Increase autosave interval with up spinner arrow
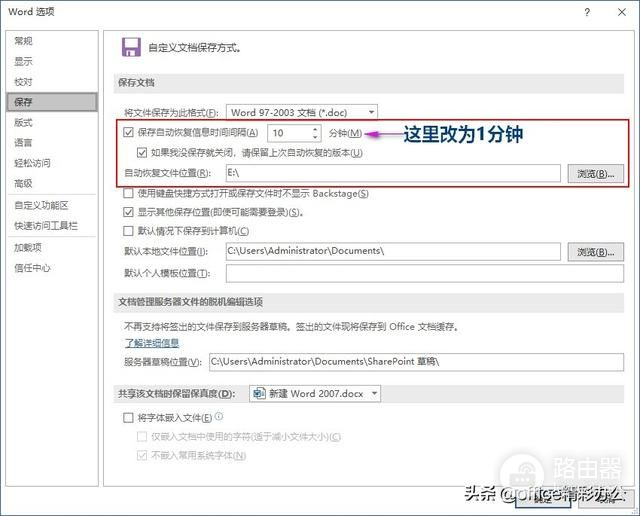 (x=315, y=129)
